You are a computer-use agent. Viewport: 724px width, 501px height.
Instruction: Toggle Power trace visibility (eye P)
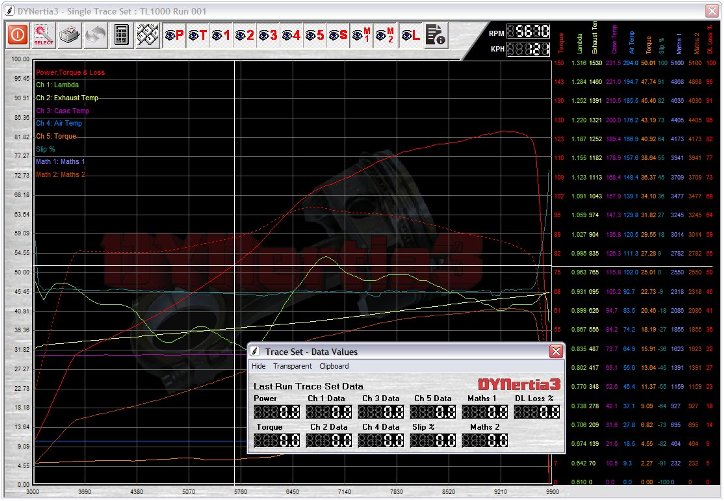175,35
